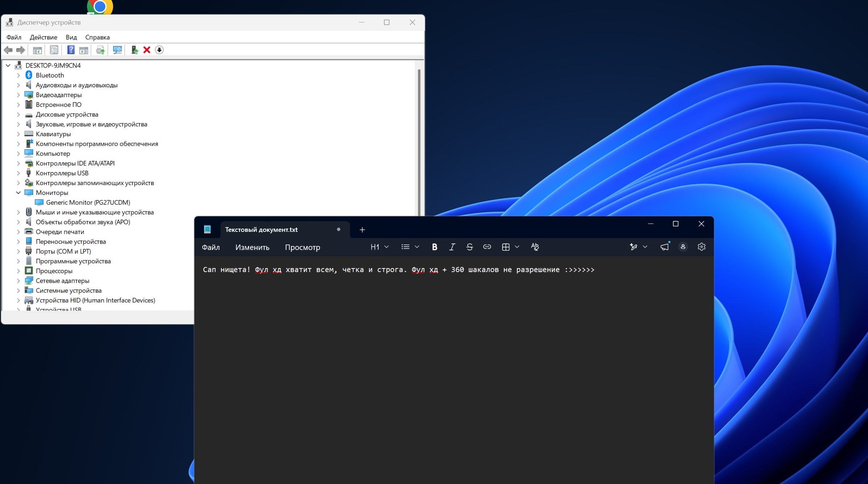868x484 pixels.
Task: Add a new Notepad tab
Action: tap(362, 230)
